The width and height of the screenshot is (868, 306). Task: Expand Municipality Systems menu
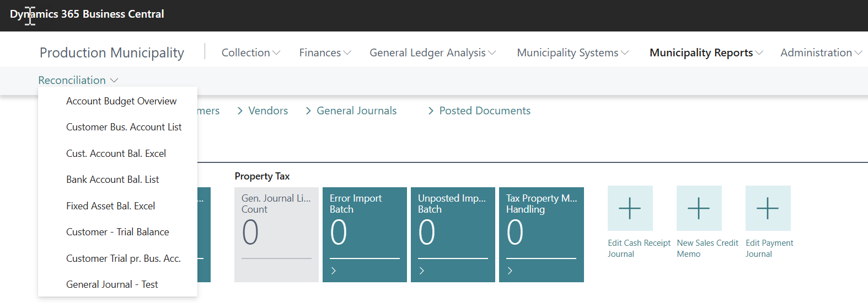573,52
